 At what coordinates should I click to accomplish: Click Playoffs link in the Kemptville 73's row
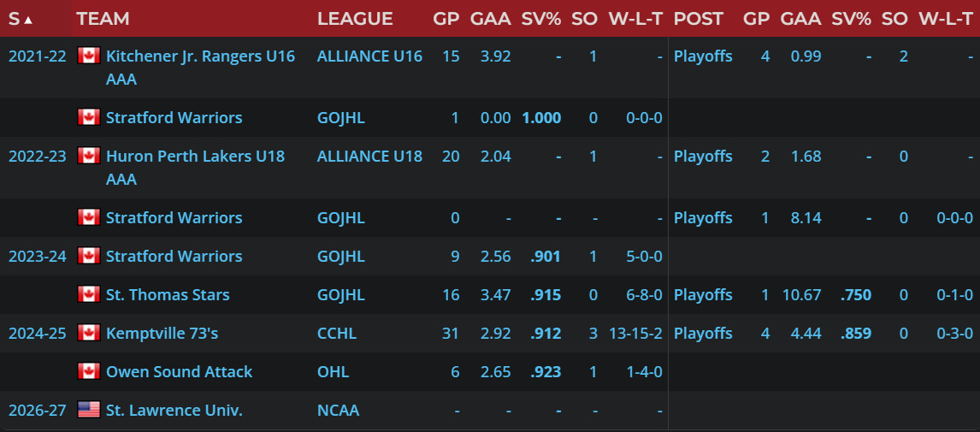click(703, 334)
